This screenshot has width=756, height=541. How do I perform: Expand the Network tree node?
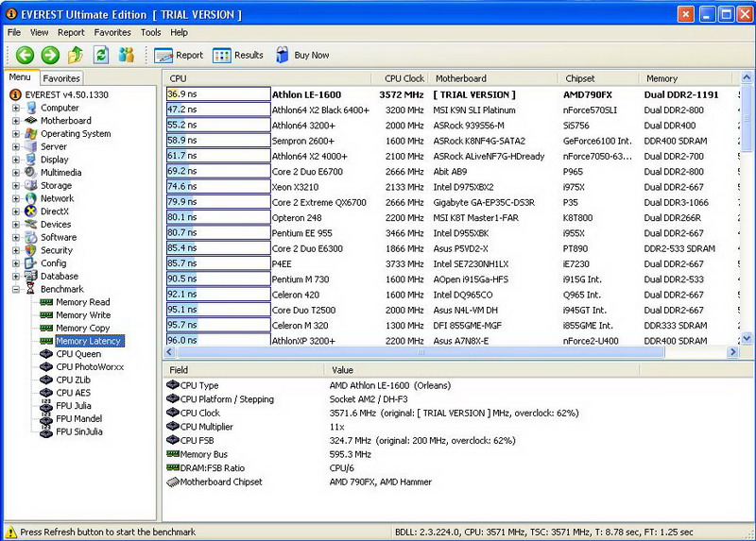pyautogui.click(x=16, y=198)
